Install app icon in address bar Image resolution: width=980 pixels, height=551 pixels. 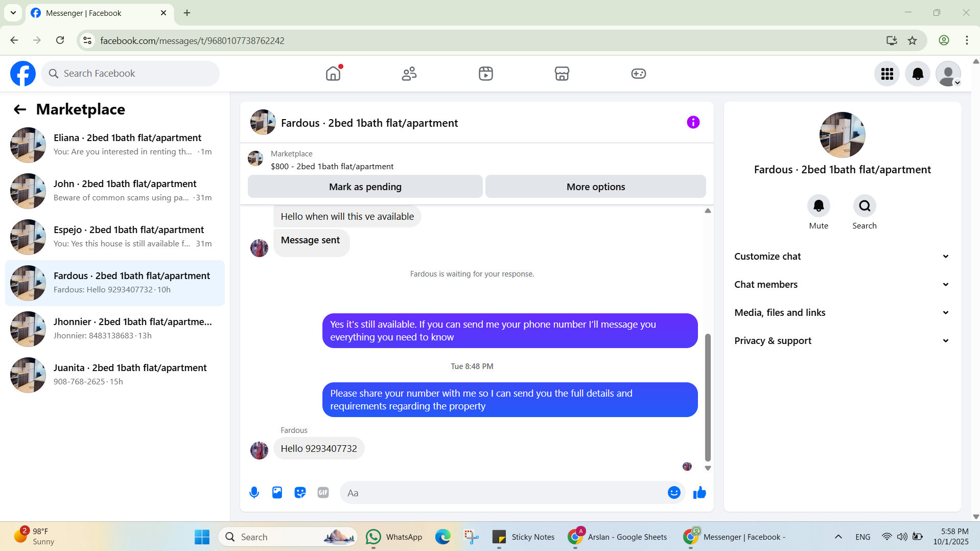click(892, 40)
